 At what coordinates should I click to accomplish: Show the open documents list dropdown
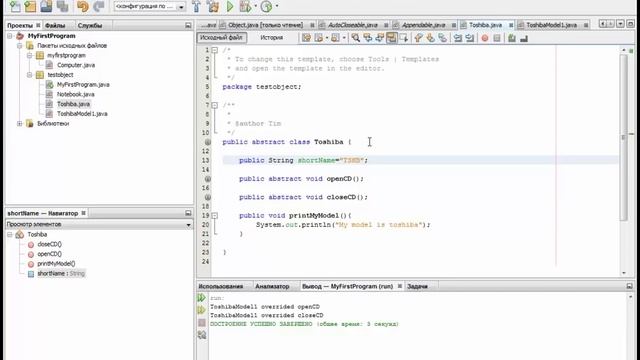tap(620, 24)
